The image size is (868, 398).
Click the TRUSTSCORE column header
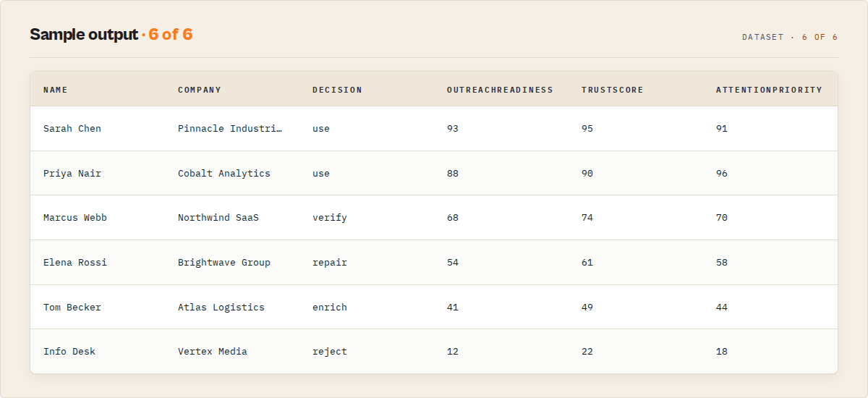(613, 90)
